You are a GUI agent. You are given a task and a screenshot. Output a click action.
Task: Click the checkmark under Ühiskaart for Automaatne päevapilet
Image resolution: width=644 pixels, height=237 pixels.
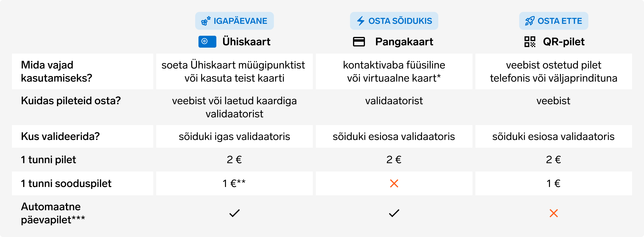pos(234,213)
